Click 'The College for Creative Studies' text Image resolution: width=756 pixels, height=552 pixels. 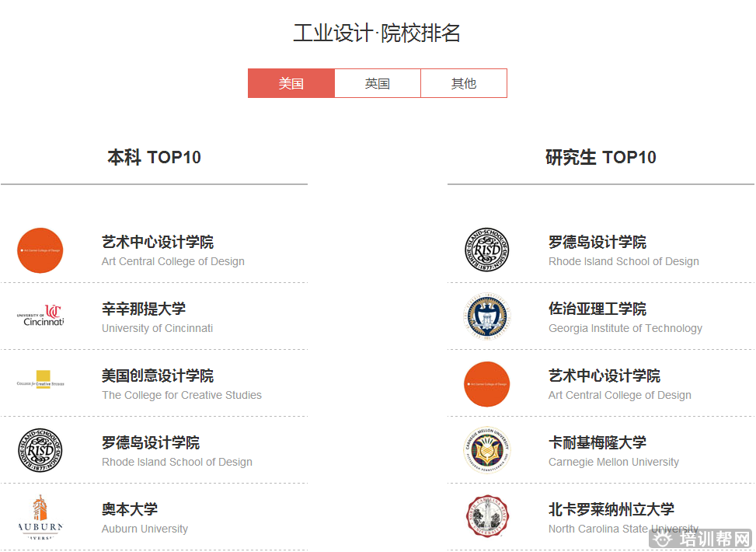182,395
